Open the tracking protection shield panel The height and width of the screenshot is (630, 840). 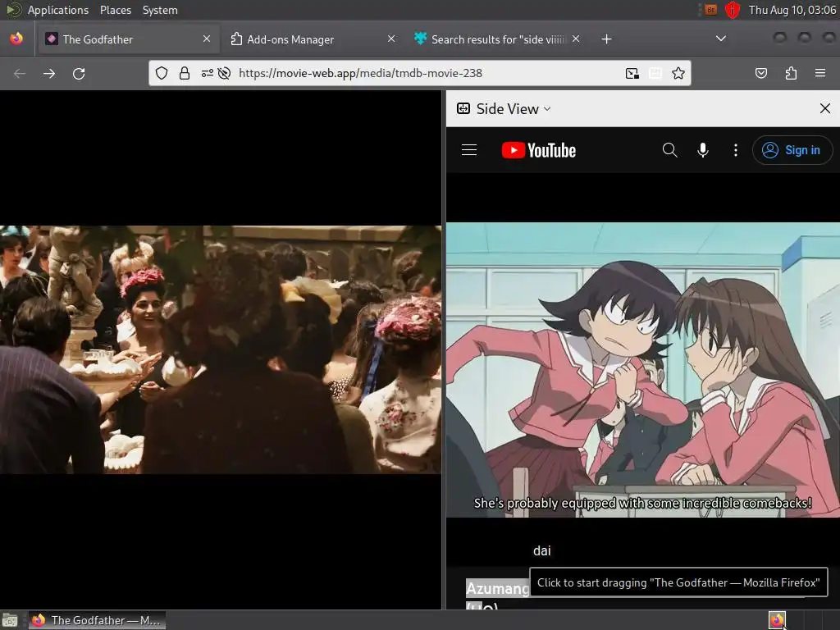coord(162,73)
